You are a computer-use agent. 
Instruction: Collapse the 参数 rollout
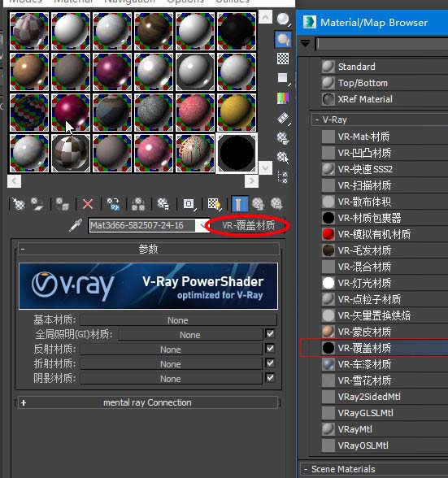149,249
